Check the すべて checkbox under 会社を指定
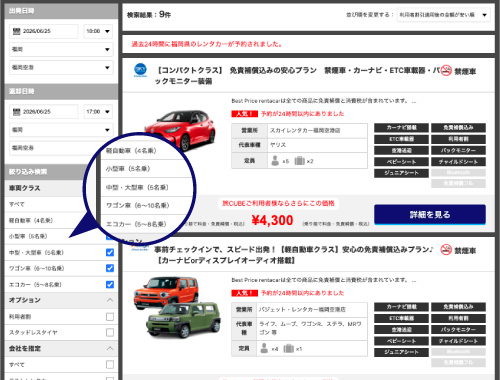 point(110,364)
